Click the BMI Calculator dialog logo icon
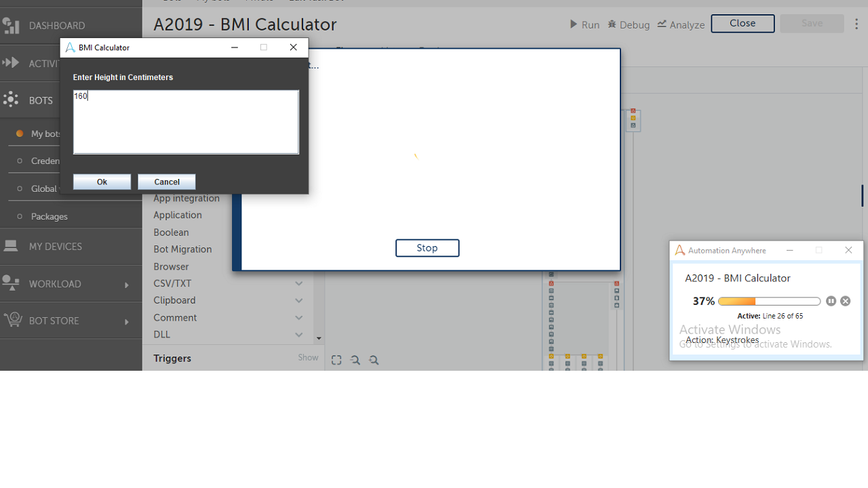Screen dimensions: 868x488 (x=71, y=47)
